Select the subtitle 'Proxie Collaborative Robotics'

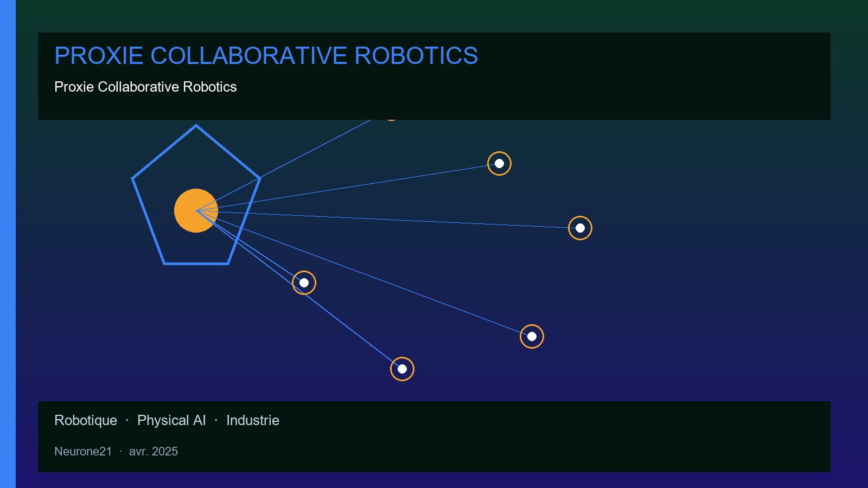(145, 87)
